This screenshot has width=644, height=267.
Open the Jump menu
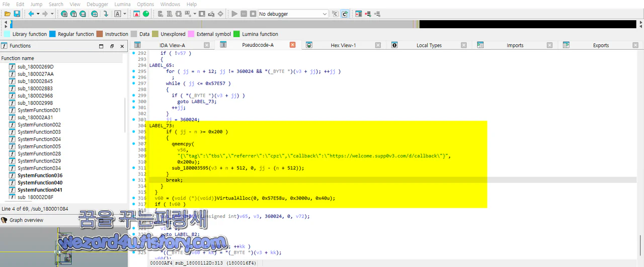[x=36, y=4]
